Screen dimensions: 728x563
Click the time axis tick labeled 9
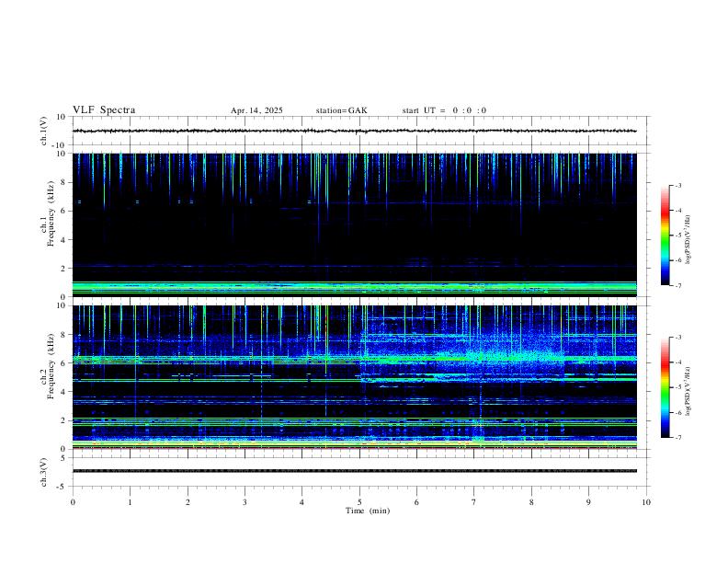click(588, 502)
